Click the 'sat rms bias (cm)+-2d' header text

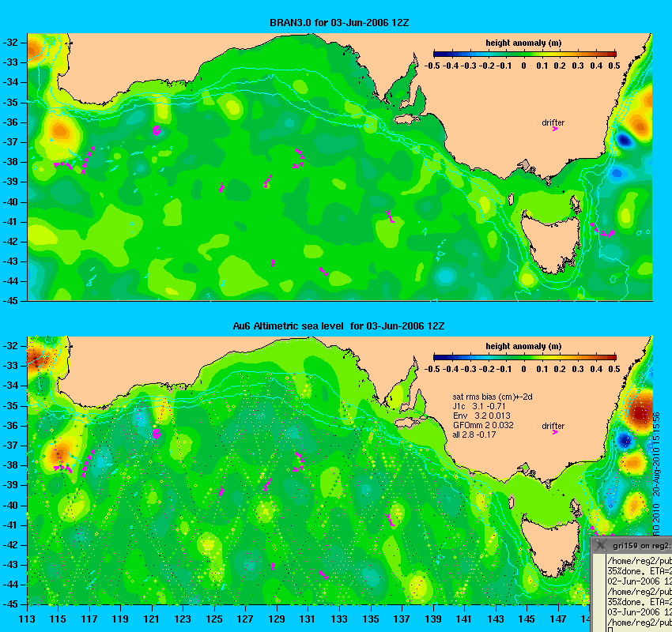point(492,397)
